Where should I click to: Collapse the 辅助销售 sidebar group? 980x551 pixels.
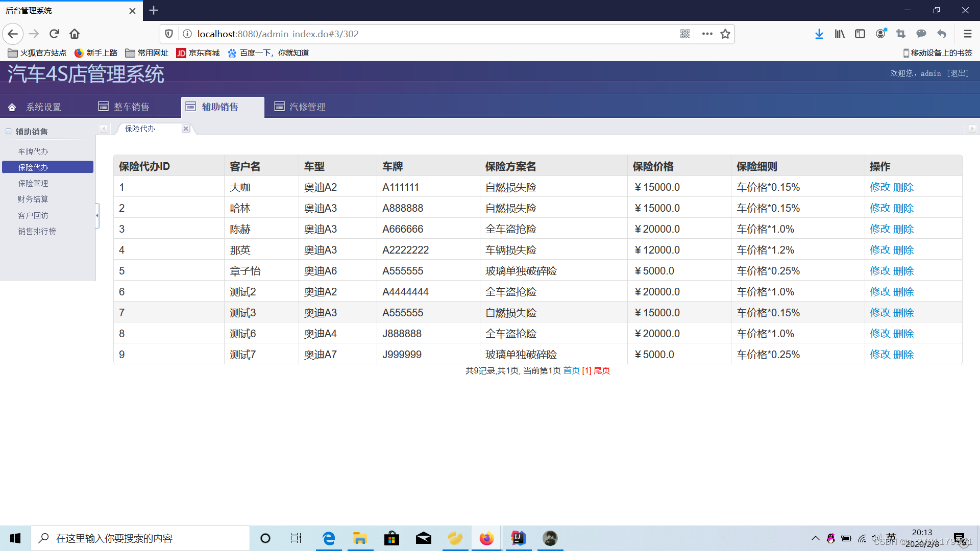8,131
